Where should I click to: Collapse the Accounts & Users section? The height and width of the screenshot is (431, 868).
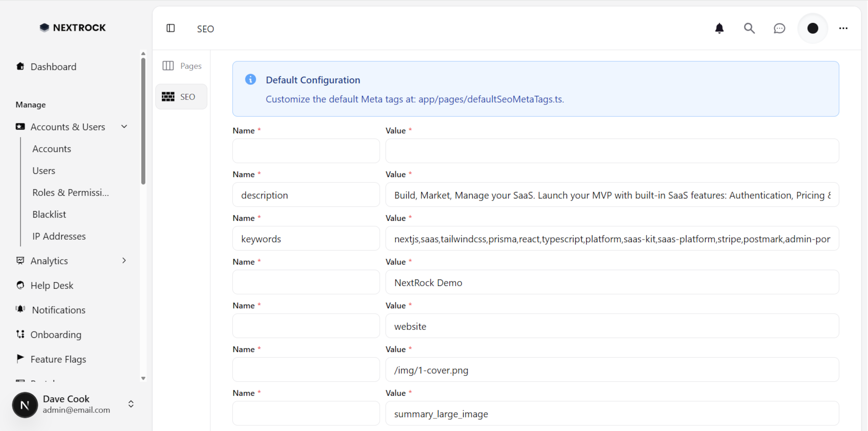click(124, 126)
